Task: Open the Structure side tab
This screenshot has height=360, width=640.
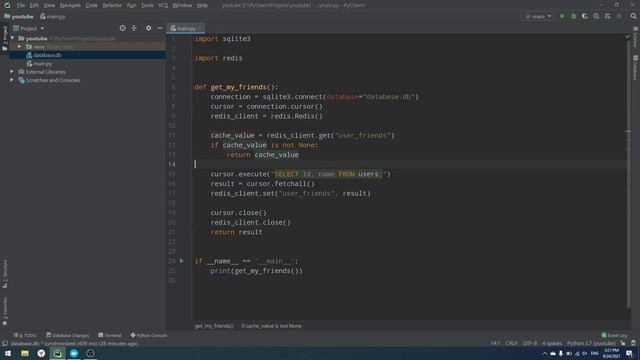Action: (x=5, y=274)
